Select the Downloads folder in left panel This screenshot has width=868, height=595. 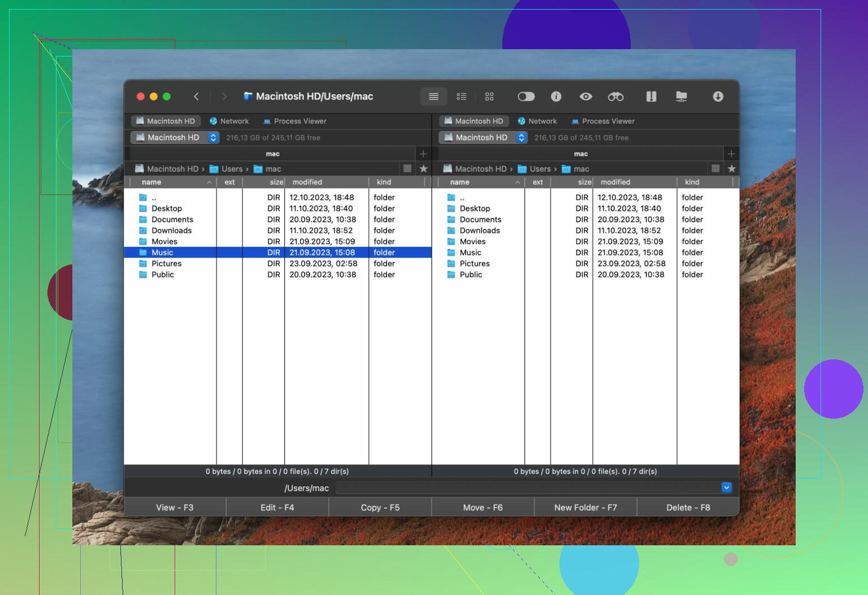coord(171,231)
